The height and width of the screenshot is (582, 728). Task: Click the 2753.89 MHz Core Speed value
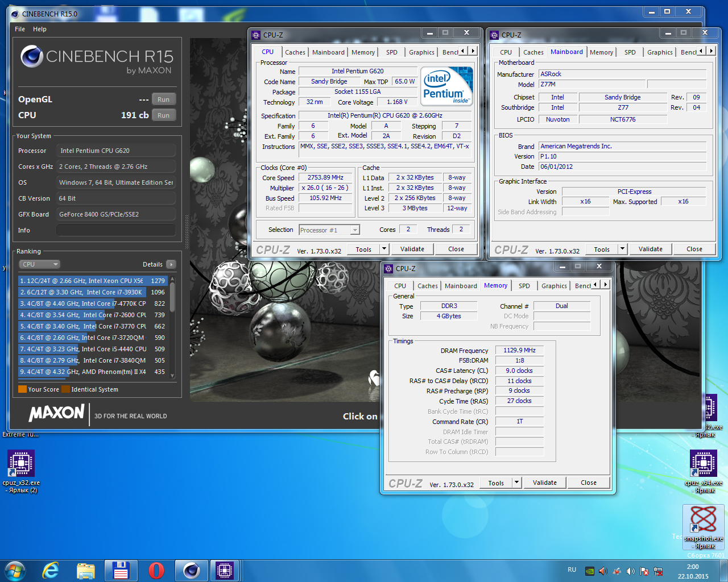click(325, 177)
